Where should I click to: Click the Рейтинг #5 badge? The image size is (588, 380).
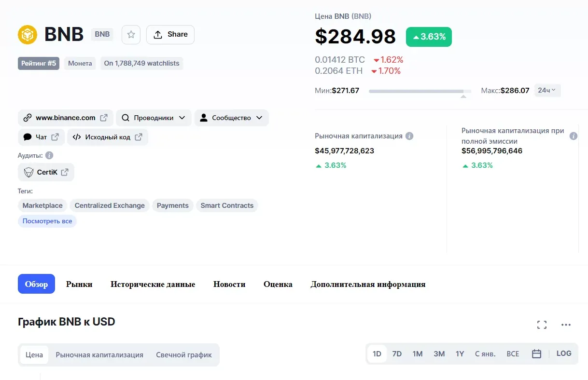(39, 63)
